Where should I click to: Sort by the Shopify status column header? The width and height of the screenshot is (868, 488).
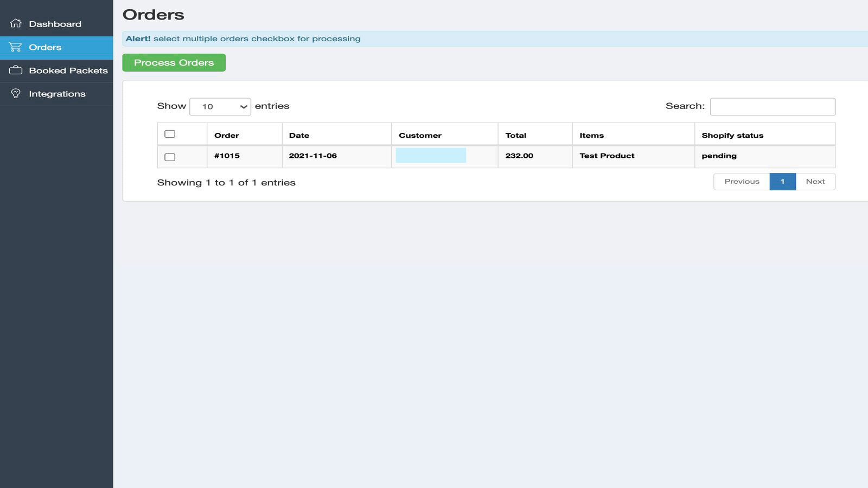tap(732, 136)
